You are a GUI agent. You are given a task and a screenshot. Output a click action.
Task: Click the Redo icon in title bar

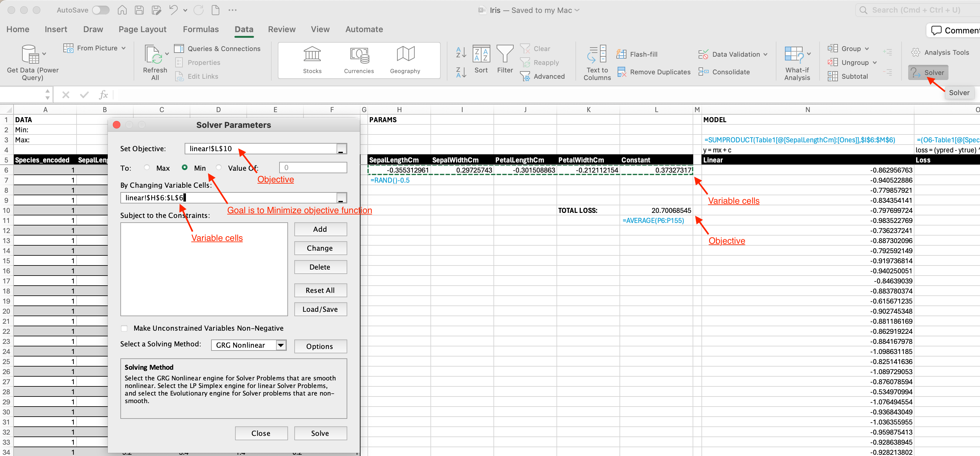[x=199, y=10]
